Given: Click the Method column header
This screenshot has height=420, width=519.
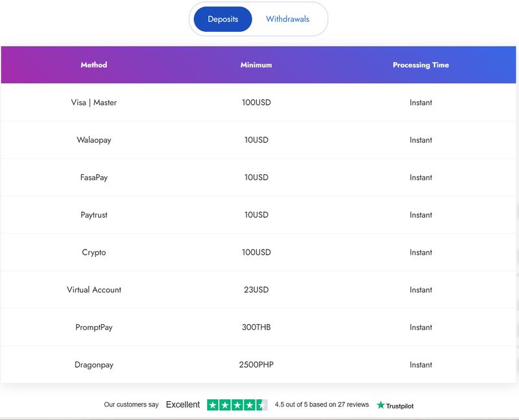Looking at the screenshot, I should (x=93, y=65).
